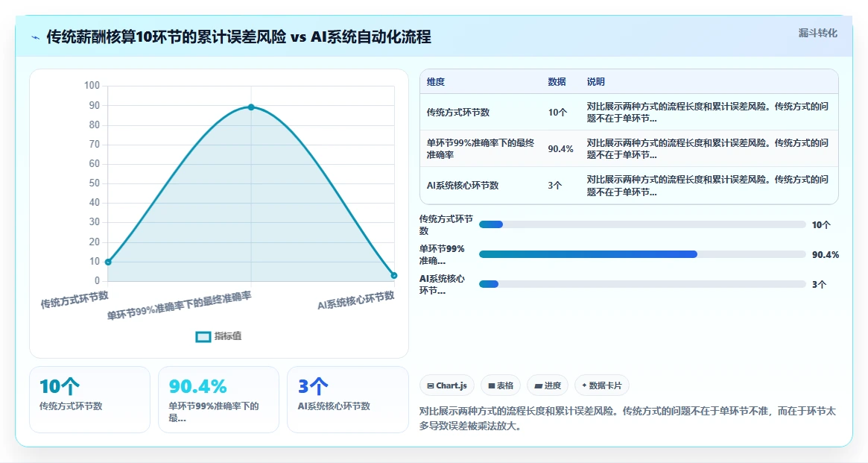Select the 表格 tag
Screen dimensions: 868x463
501,385
